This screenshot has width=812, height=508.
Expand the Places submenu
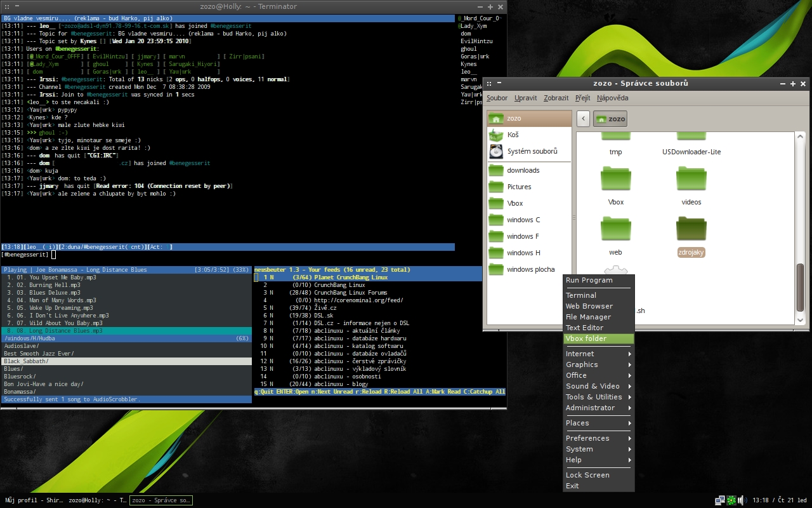tap(599, 423)
